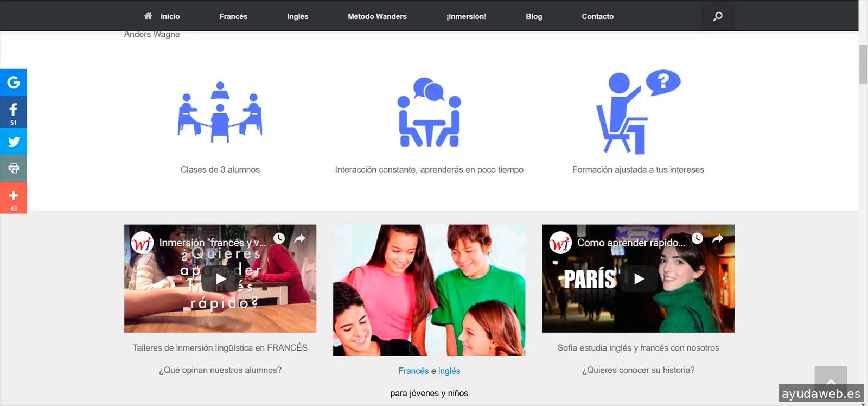Share on Facebook from the sidebar
Screen dimensions: 868x406
tap(14, 111)
